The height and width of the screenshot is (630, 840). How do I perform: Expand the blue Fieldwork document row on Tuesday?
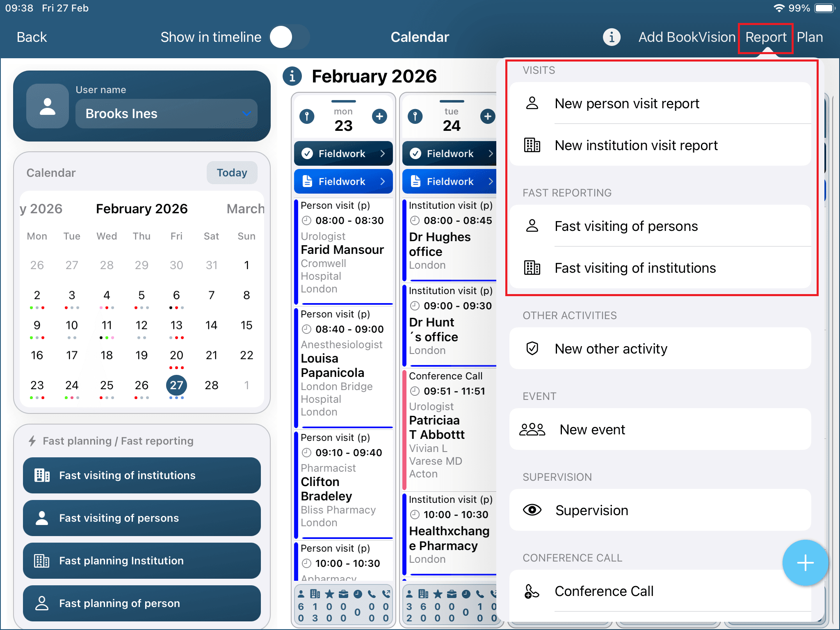pos(450,181)
